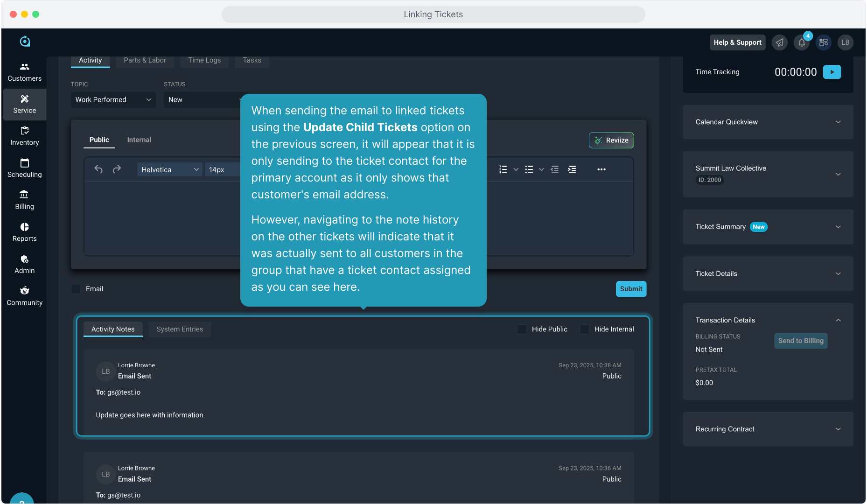The width and height of the screenshot is (867, 504).
Task: Increase indent using the indent icon
Action: 572,169
